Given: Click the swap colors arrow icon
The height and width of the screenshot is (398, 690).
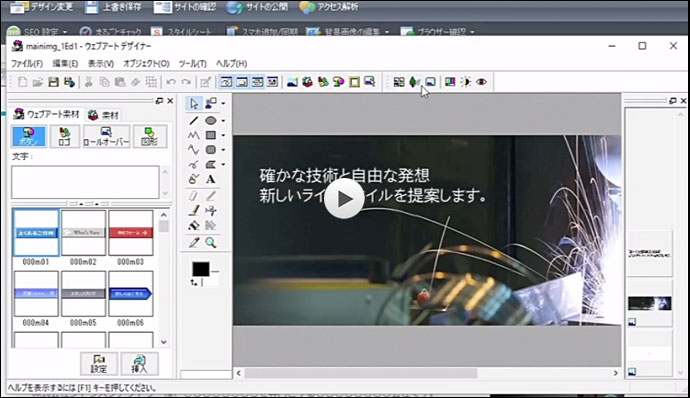Looking at the screenshot, I should pos(194,282).
